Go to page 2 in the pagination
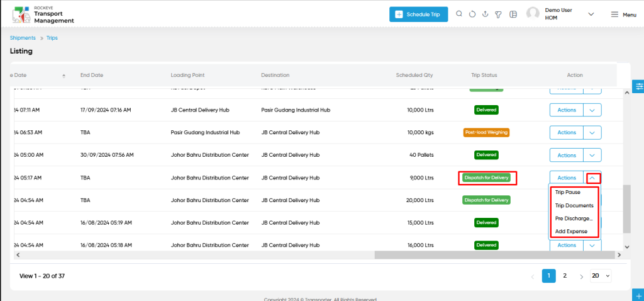 [x=565, y=276]
